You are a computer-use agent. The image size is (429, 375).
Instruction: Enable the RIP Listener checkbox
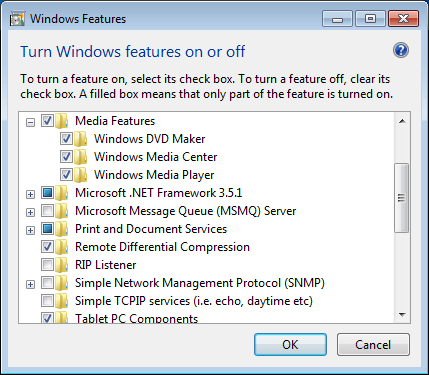click(x=47, y=265)
